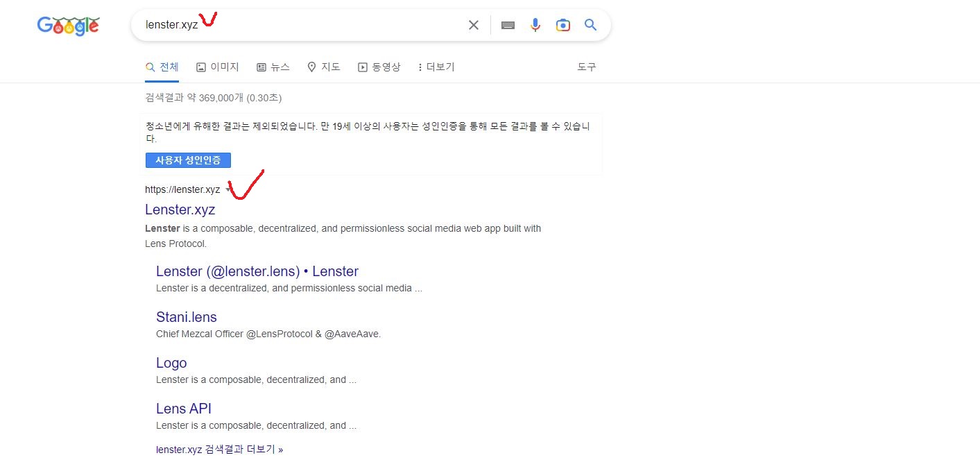Switch to the 이미지 tab

(x=218, y=67)
